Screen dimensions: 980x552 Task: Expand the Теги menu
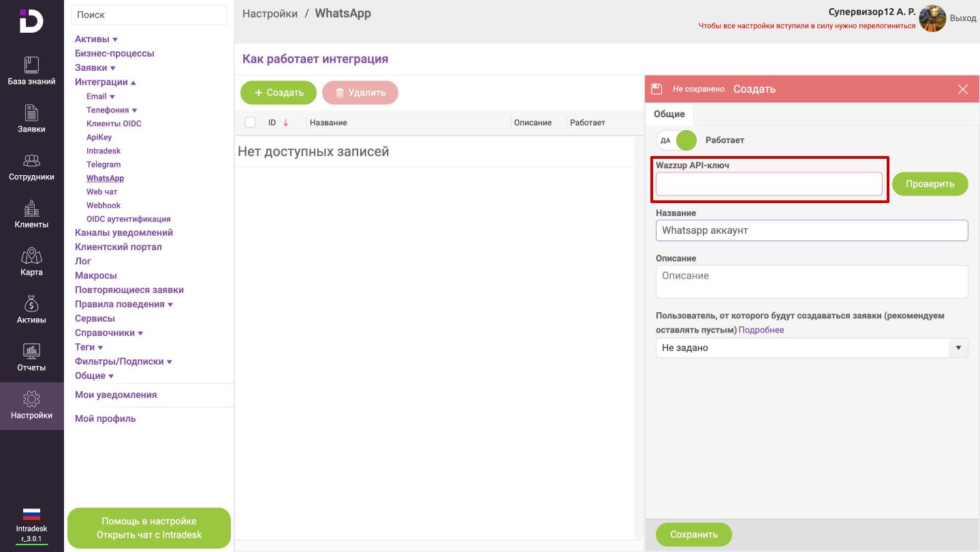tap(89, 347)
